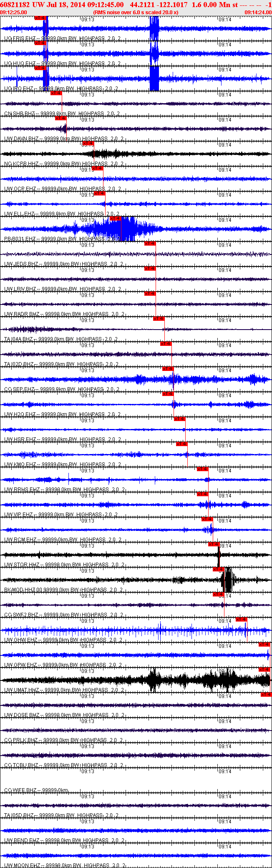Click the black UW UMAT waveform trace
Viewport: 272px width, 868px height.
pyautogui.click(x=136, y=680)
